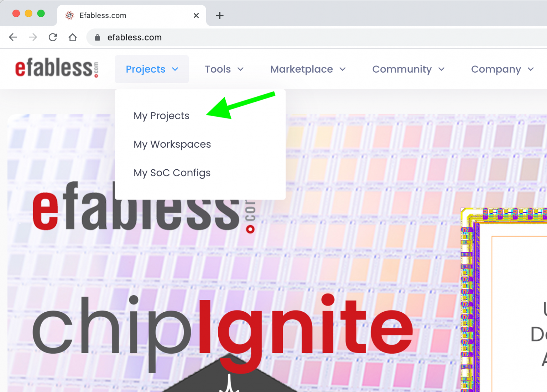Expand the Community dropdown chevron
Screen dimensions: 547x392
(442, 69)
